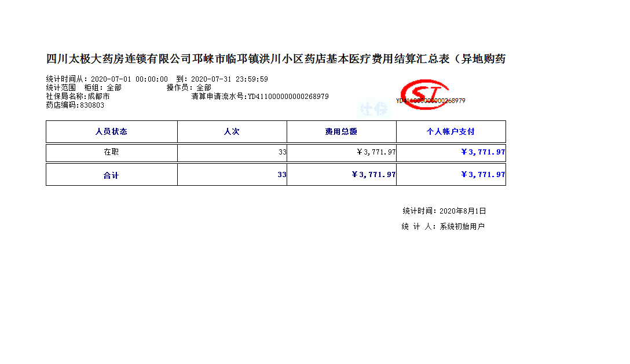Click the 药店编码:830803 line
630x364 pixels.
pyautogui.click(x=75, y=105)
